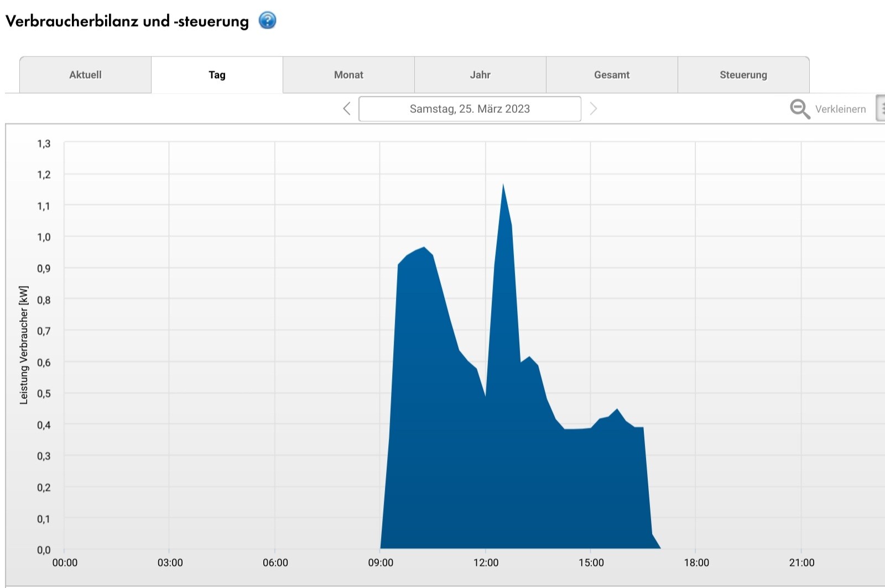The image size is (885, 588).
Task: Switch to the Aktuell tab
Action: pyautogui.click(x=85, y=75)
